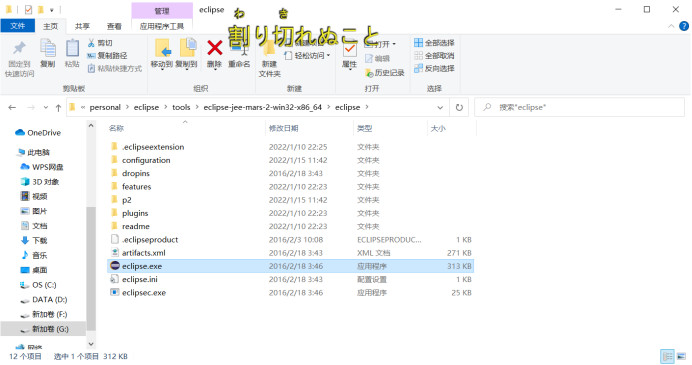The height and width of the screenshot is (365, 692).
Task: Click Copy path (复制路径)
Action: coord(107,56)
